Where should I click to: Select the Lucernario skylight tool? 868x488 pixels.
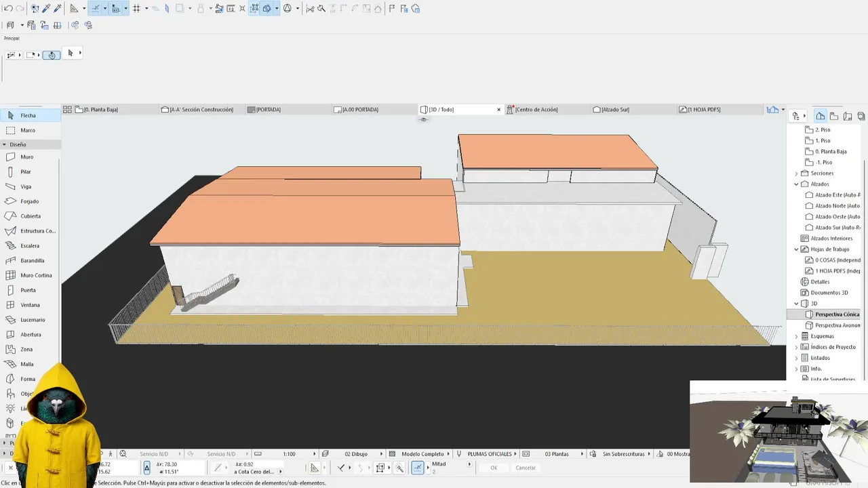click(x=31, y=320)
